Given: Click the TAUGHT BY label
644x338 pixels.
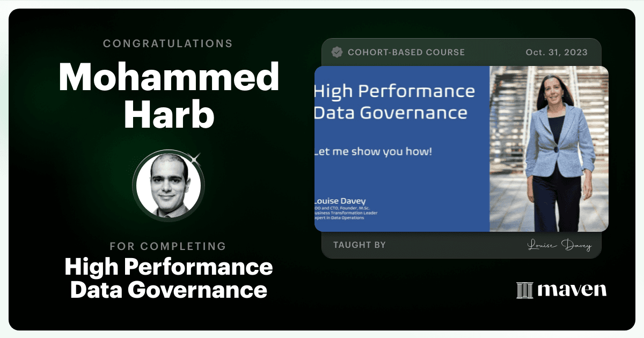Looking at the screenshot, I should point(360,245).
